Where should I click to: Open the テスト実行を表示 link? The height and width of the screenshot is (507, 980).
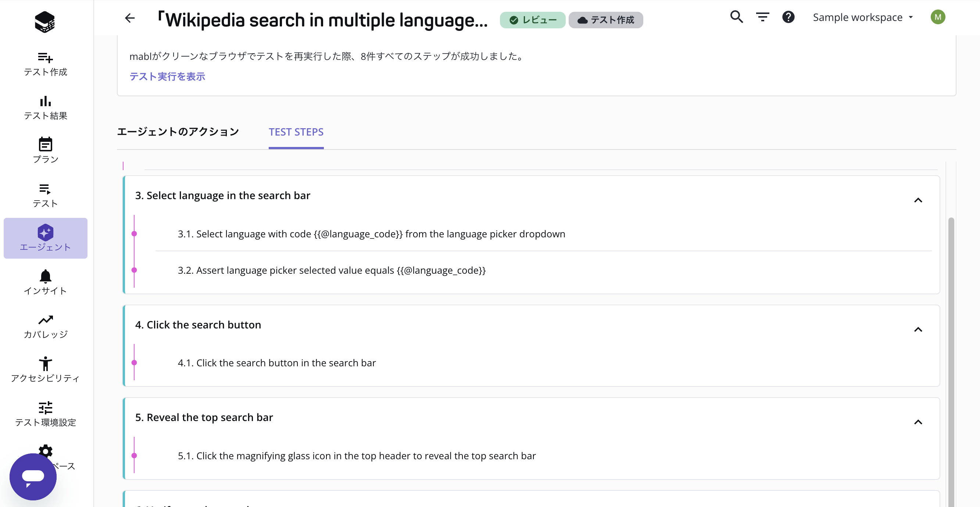tap(167, 76)
